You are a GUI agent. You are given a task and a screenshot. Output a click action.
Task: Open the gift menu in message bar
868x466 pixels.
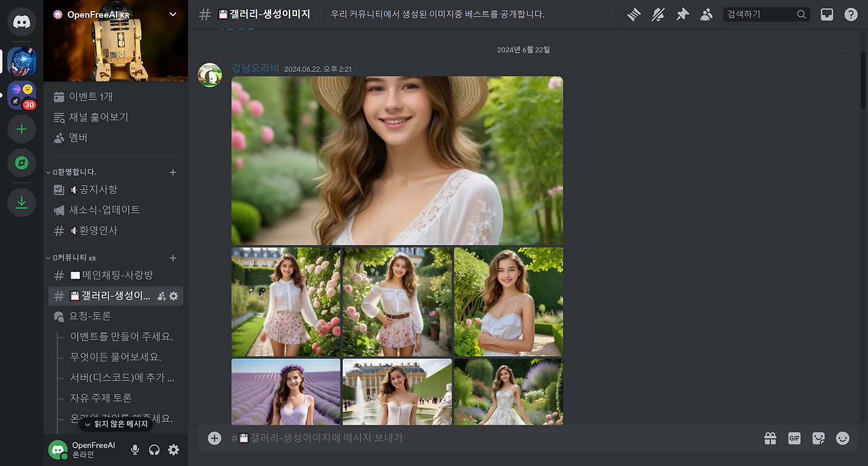[770, 438]
